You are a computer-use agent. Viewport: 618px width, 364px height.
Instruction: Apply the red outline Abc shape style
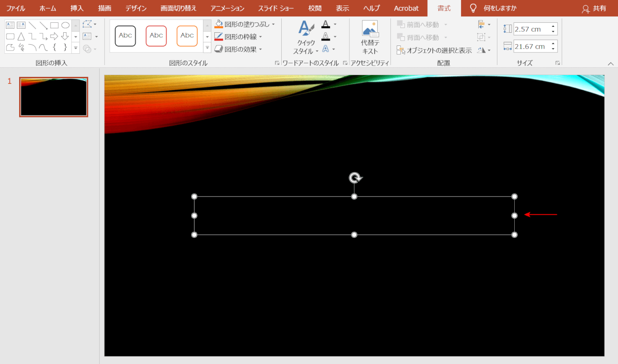tap(156, 35)
